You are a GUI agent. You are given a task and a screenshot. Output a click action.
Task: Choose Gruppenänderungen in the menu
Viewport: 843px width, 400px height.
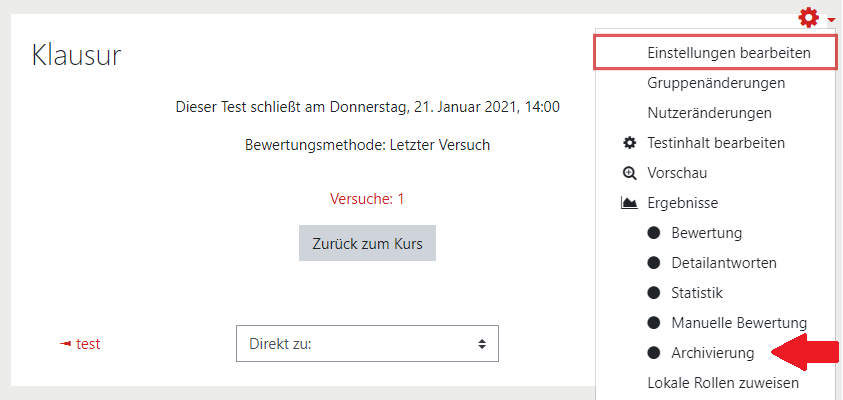[x=716, y=83]
